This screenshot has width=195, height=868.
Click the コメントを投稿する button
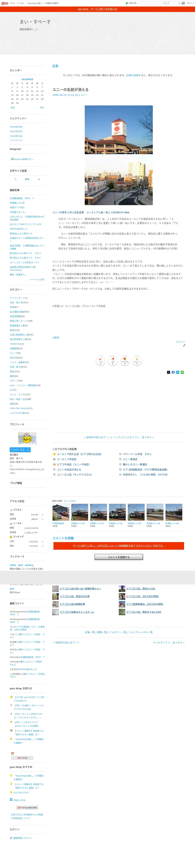[119, 557]
